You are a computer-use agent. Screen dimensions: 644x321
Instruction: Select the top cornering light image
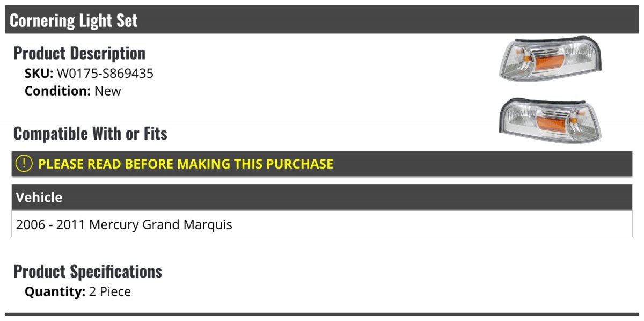pyautogui.click(x=550, y=59)
